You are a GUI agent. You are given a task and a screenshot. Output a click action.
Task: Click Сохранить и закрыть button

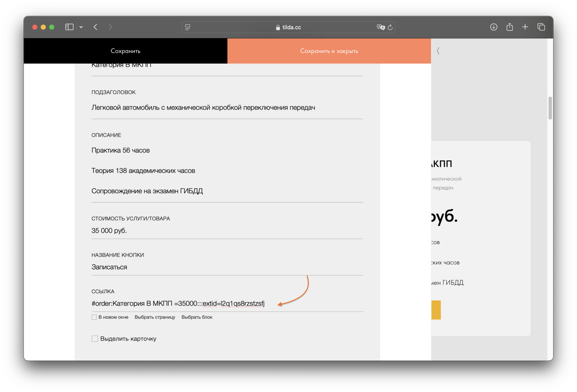(x=329, y=51)
